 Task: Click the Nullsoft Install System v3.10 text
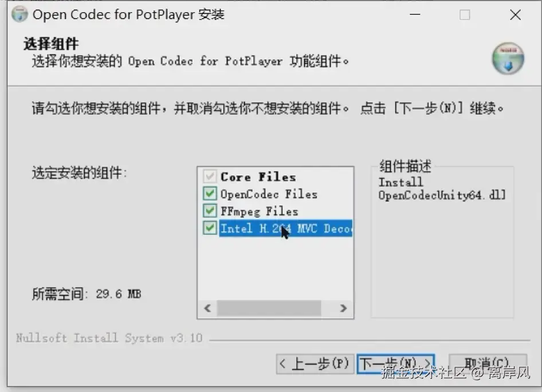pyautogui.click(x=109, y=338)
